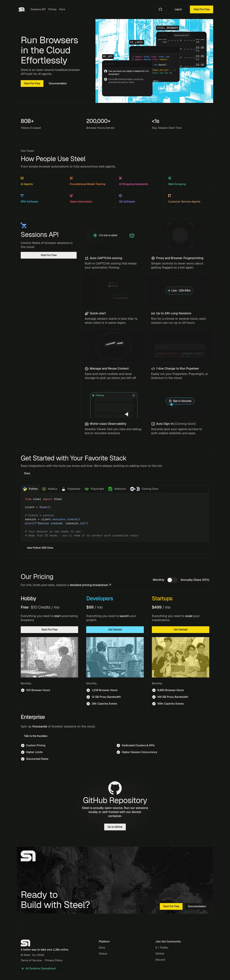Screen dimensions: 230x980
Task: Open the view Python SDK Docs link
Action: coord(40,547)
